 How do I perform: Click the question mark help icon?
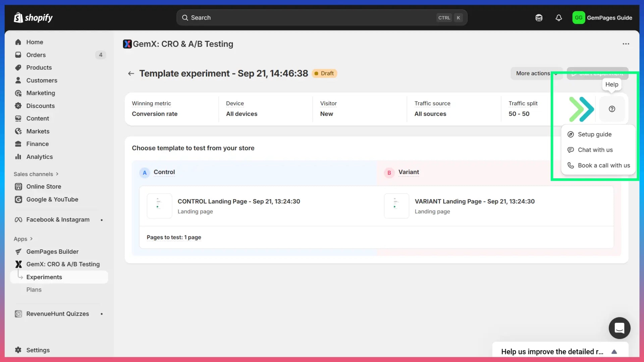[612, 109]
